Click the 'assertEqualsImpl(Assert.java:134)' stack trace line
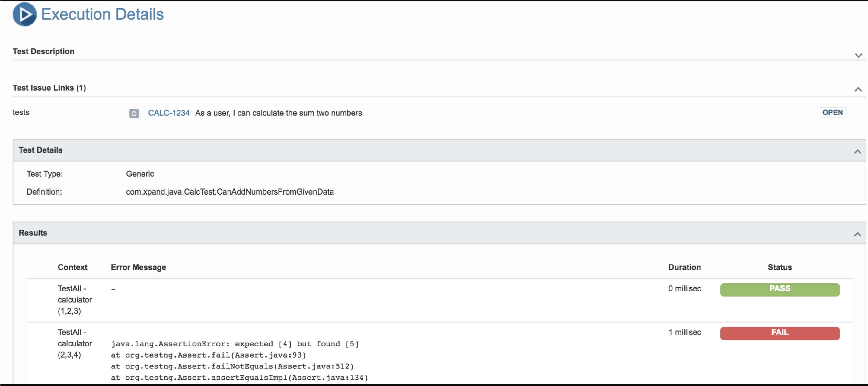The image size is (868, 386). click(239, 378)
